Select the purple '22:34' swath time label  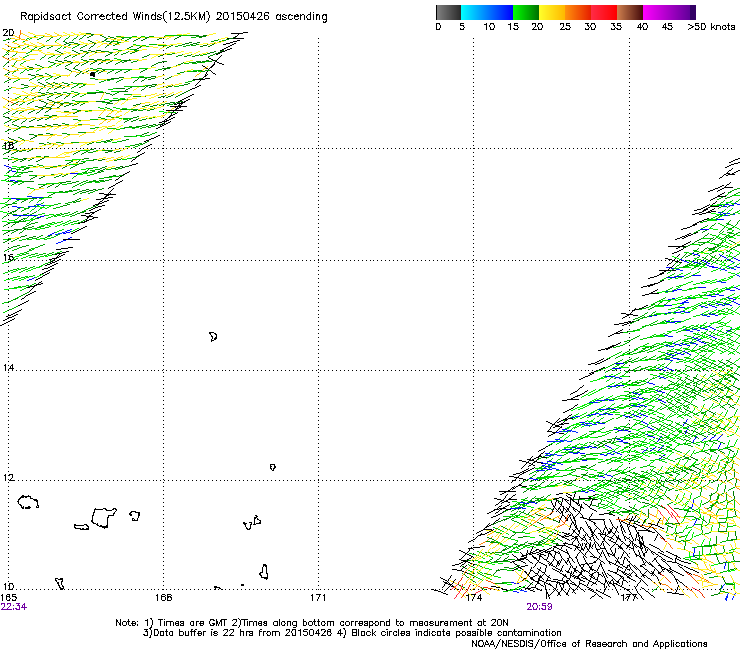pos(14,607)
